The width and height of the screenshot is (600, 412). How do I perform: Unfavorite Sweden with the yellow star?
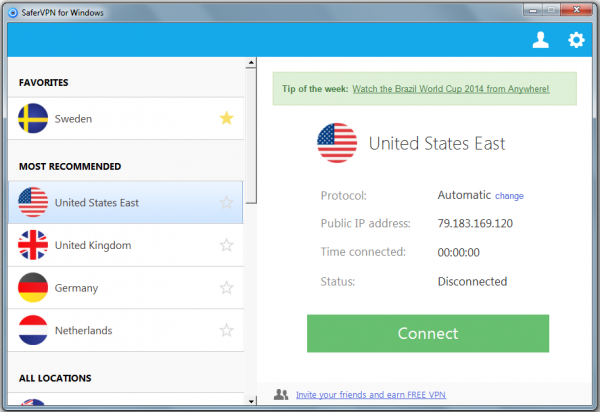[227, 118]
